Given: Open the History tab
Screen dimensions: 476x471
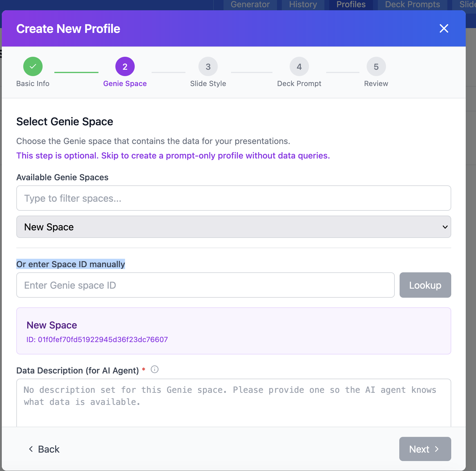Looking at the screenshot, I should pyautogui.click(x=303, y=5).
